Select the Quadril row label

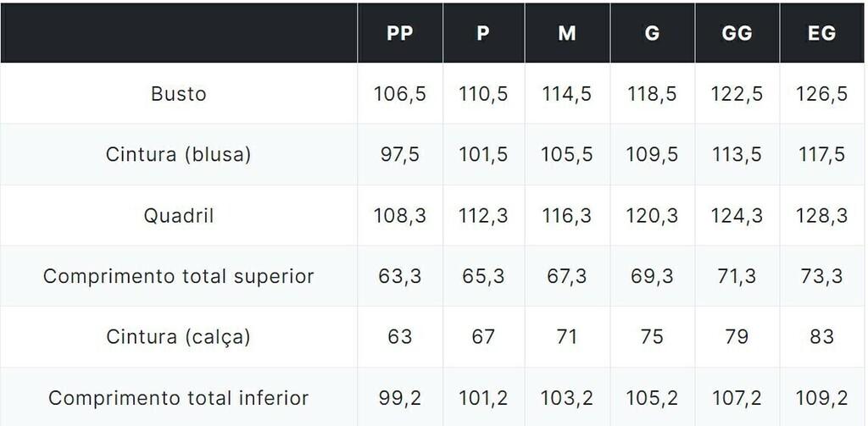coord(179,215)
